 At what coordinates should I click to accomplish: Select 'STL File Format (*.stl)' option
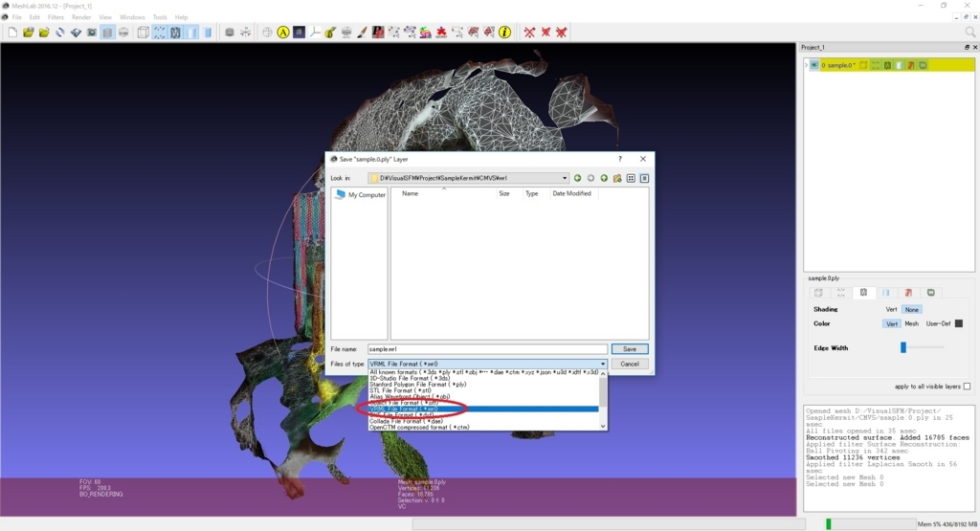coord(483,390)
